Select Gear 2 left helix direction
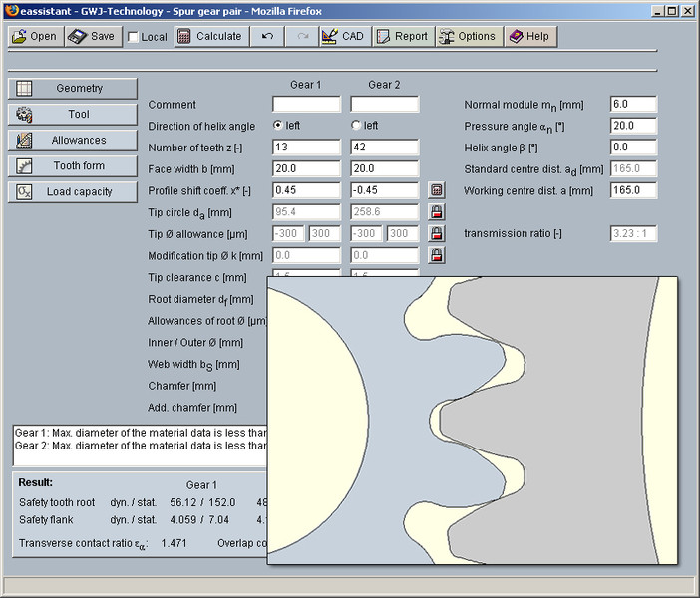This screenshot has width=700, height=598. click(356, 126)
